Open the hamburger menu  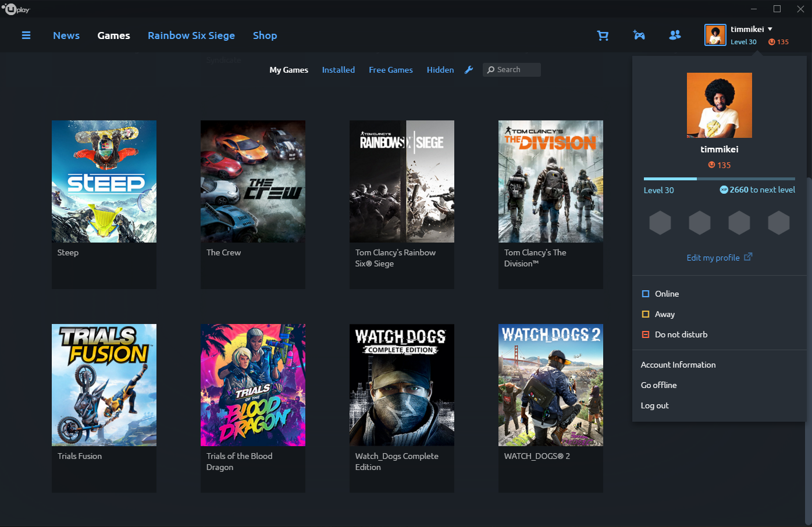coord(26,35)
